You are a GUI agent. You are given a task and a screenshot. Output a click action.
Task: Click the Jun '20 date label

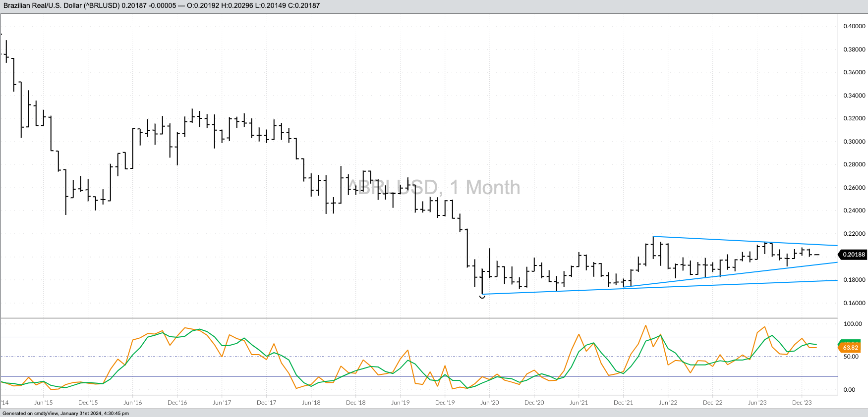489,403
